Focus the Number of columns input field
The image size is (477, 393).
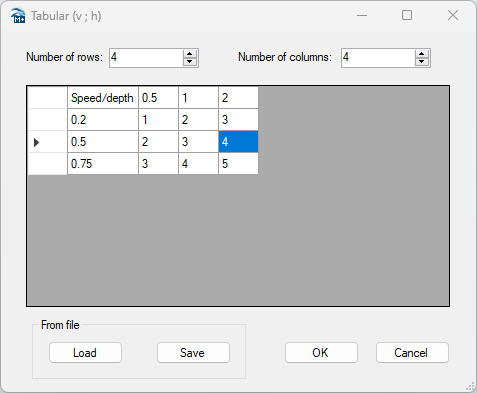point(378,58)
